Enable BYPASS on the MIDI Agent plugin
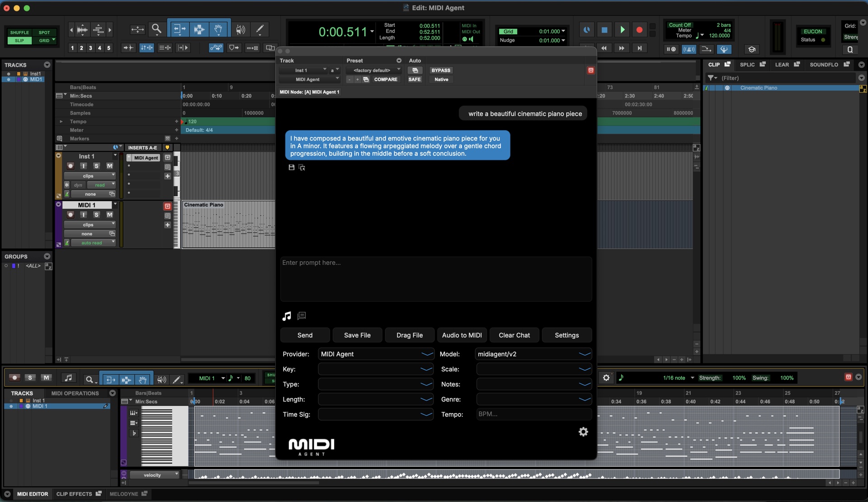Screen dimensions: 868x502 click(x=441, y=70)
